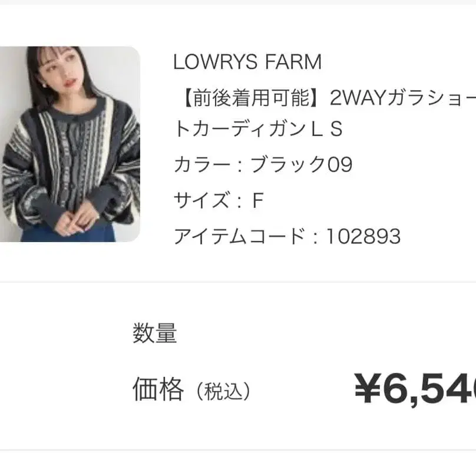Open the 2WAYガラショートカーディガン product title
This screenshot has width=476, height=476.
tap(401, 97)
